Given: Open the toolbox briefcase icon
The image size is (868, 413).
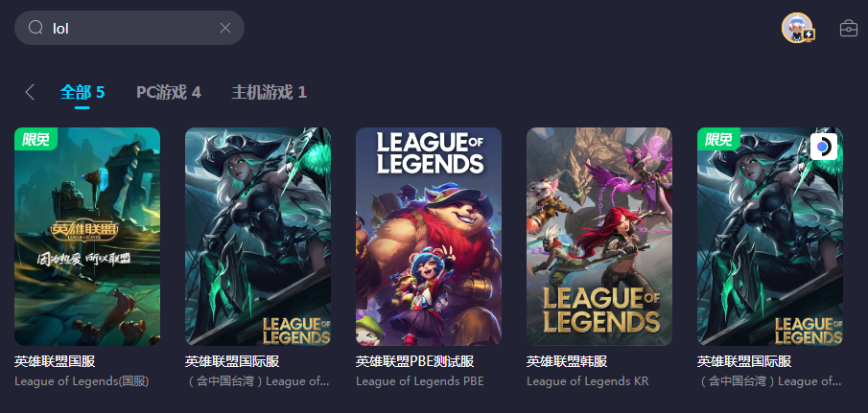Looking at the screenshot, I should click(x=849, y=28).
